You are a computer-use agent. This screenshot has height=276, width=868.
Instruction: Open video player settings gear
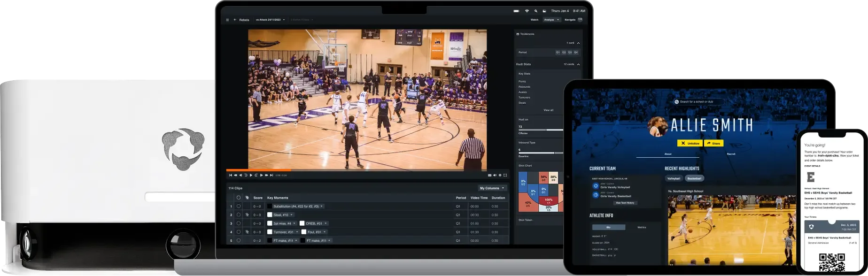click(x=500, y=175)
